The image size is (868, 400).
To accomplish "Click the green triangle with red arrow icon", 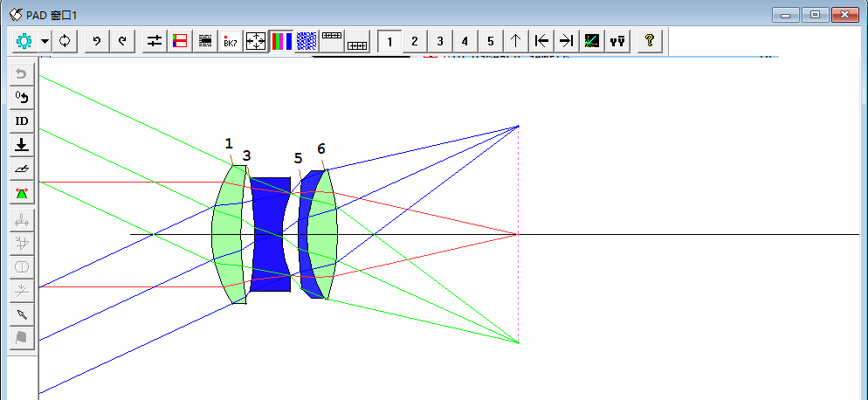I will (22, 193).
